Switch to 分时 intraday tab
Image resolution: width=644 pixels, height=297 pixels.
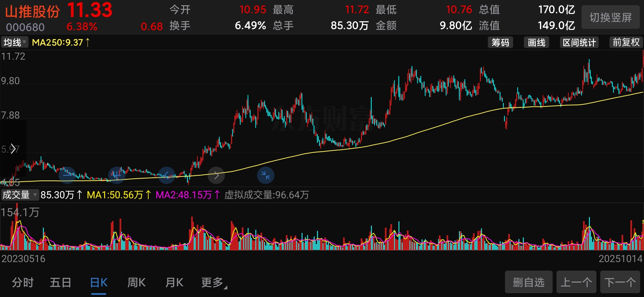click(23, 283)
